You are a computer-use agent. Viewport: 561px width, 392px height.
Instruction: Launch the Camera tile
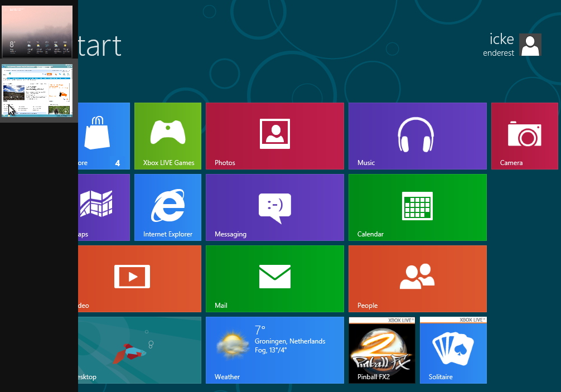(524, 135)
